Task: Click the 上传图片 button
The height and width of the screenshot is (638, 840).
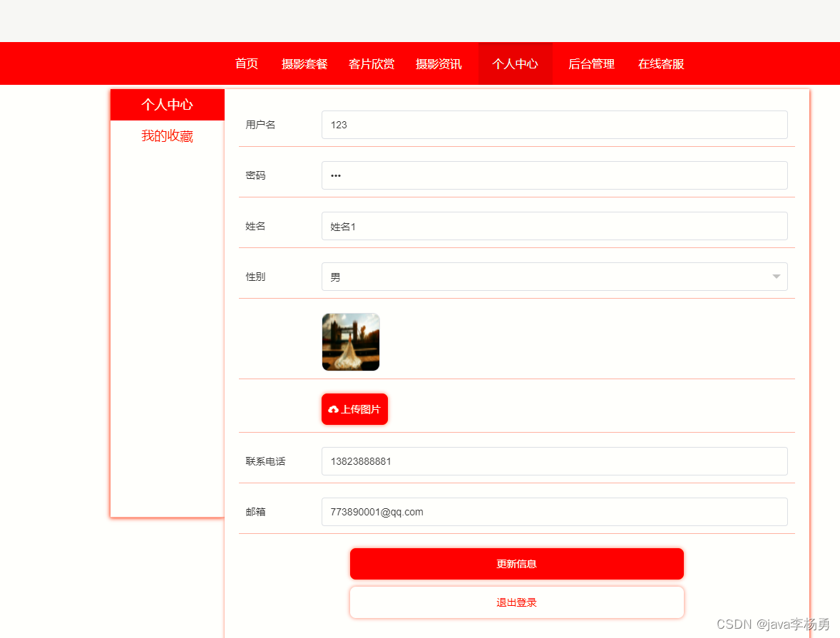Action: (x=354, y=409)
